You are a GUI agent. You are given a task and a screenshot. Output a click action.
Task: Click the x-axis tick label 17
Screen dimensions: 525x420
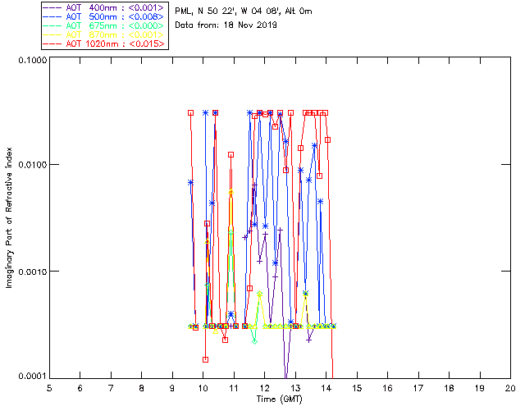pyautogui.click(x=418, y=388)
